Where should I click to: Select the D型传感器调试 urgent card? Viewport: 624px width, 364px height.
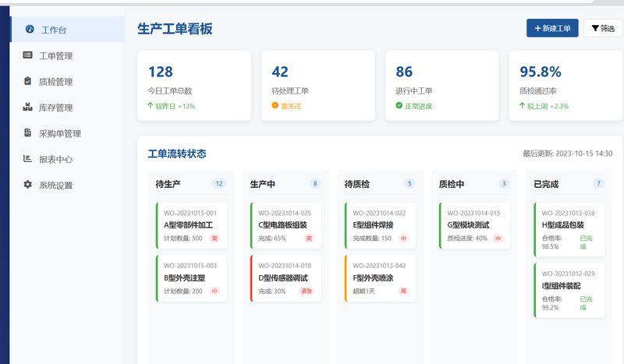point(285,278)
